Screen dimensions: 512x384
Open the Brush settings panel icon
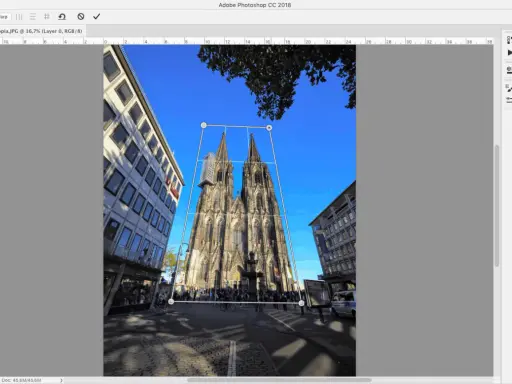(509, 88)
